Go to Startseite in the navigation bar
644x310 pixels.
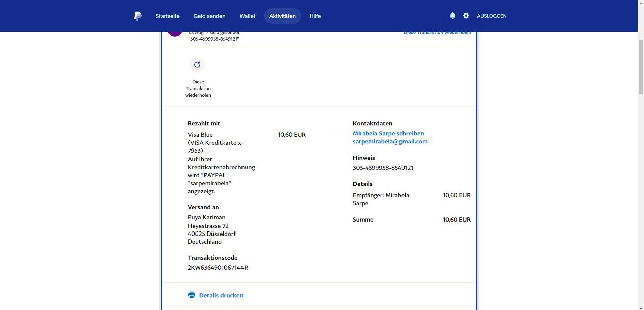coord(167,16)
